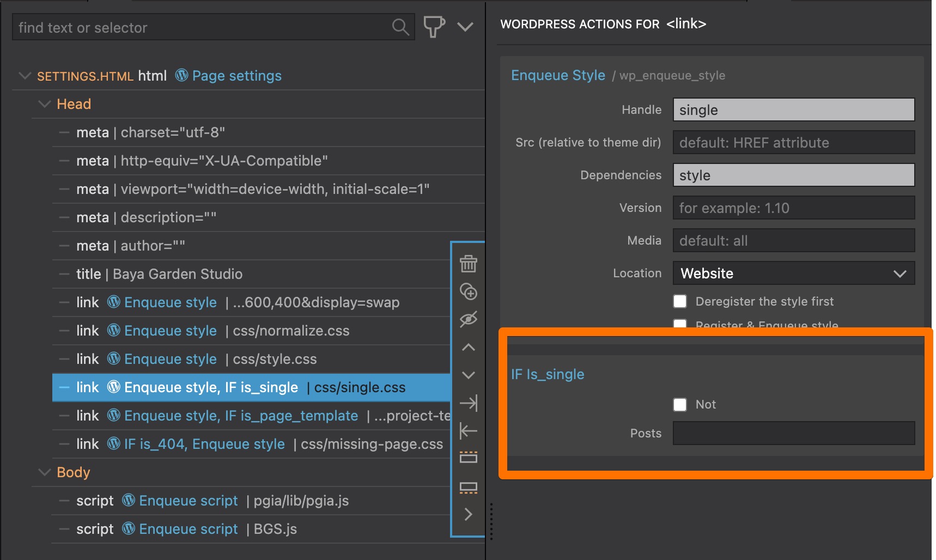Viewport: 936px width, 560px height.
Task: Click the Handle field containing single
Action: point(794,109)
